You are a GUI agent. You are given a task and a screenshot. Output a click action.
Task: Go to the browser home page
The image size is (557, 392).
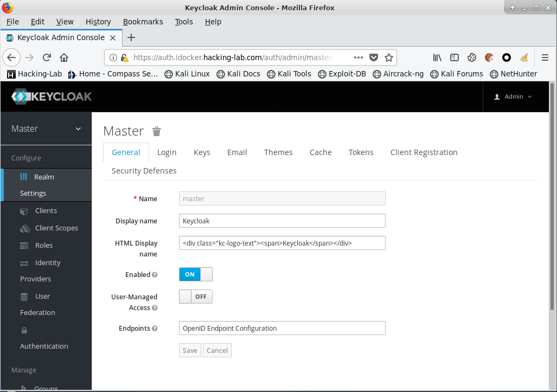click(x=64, y=57)
